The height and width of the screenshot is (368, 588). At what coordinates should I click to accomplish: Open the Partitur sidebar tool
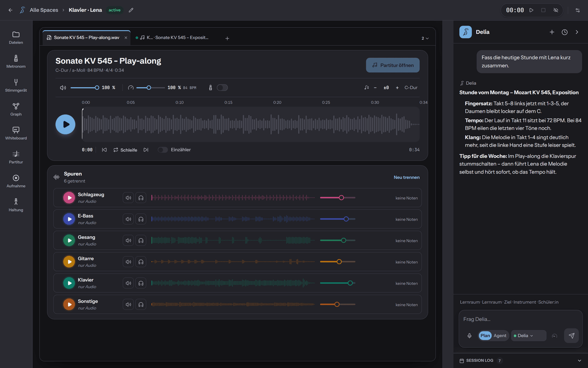[x=16, y=157]
